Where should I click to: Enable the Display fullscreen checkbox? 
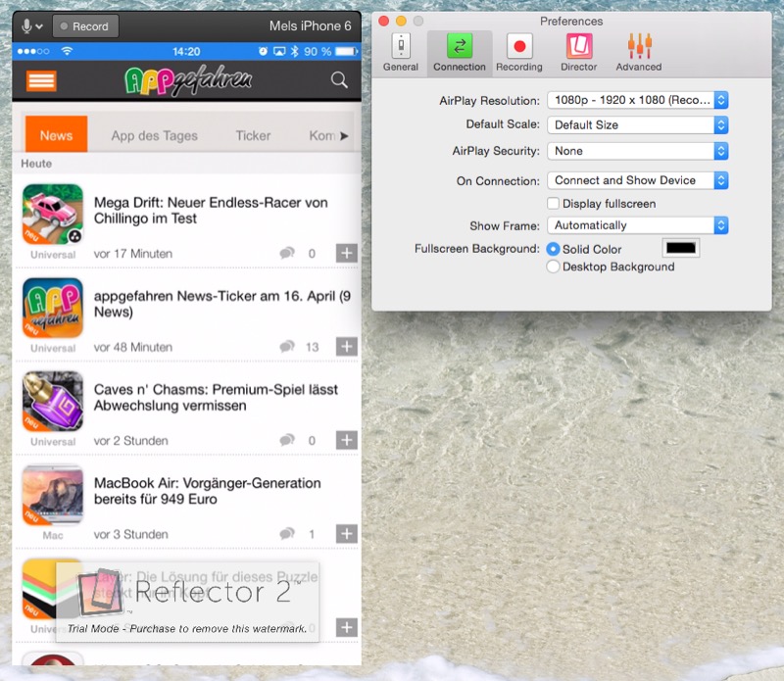point(554,204)
